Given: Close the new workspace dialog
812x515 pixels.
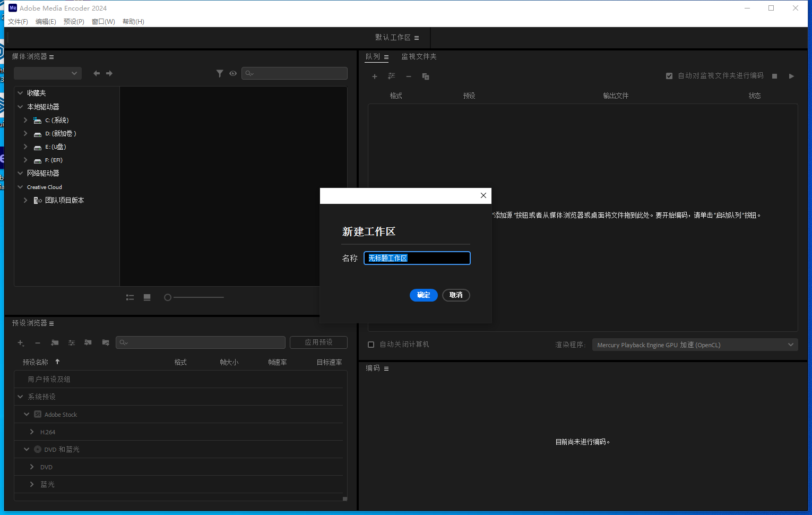Looking at the screenshot, I should [x=483, y=195].
